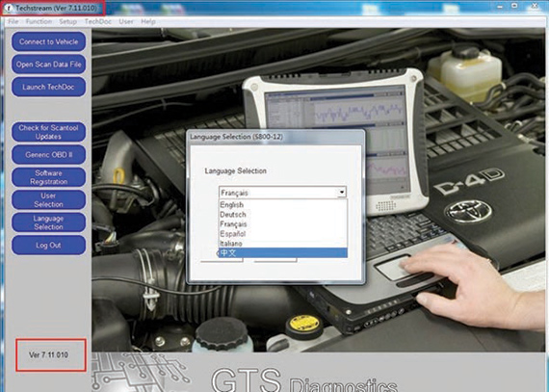Screen dimensions: 549x392
Task: Open Software Registration
Action: click(x=49, y=177)
